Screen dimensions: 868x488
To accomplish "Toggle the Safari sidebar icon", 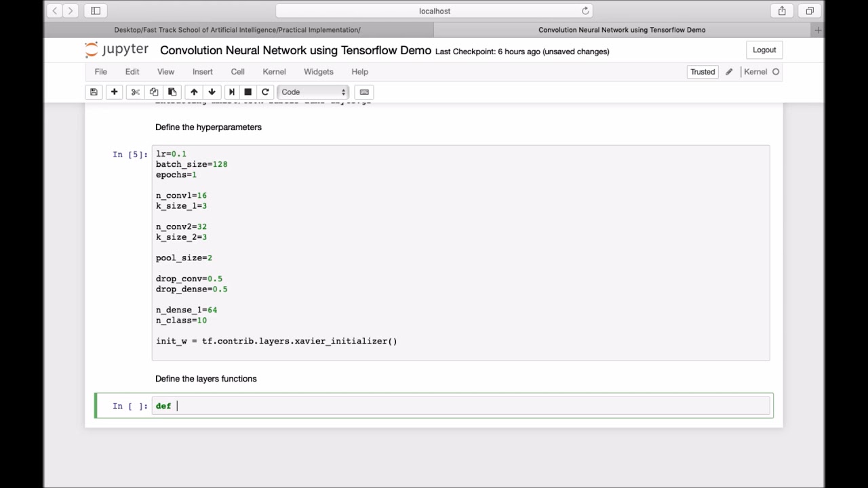I will (x=96, y=11).
